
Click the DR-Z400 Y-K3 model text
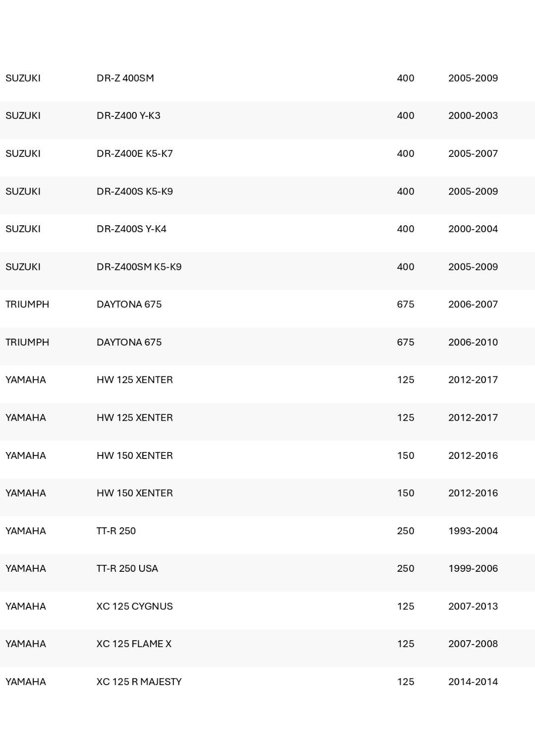[128, 116]
